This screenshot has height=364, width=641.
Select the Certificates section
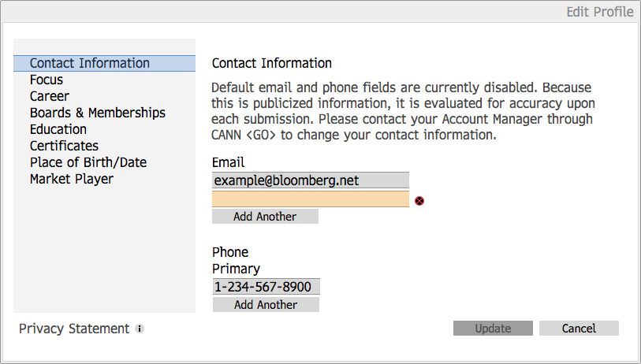coord(64,146)
